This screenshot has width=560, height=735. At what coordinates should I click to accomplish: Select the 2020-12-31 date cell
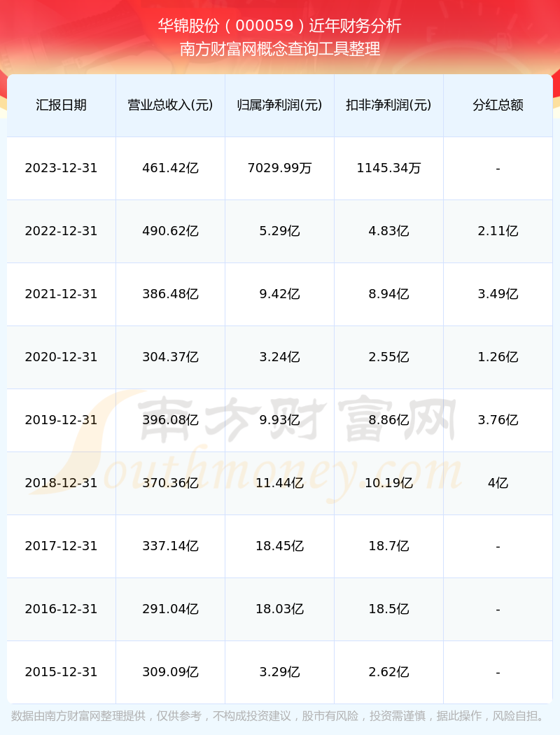62,357
